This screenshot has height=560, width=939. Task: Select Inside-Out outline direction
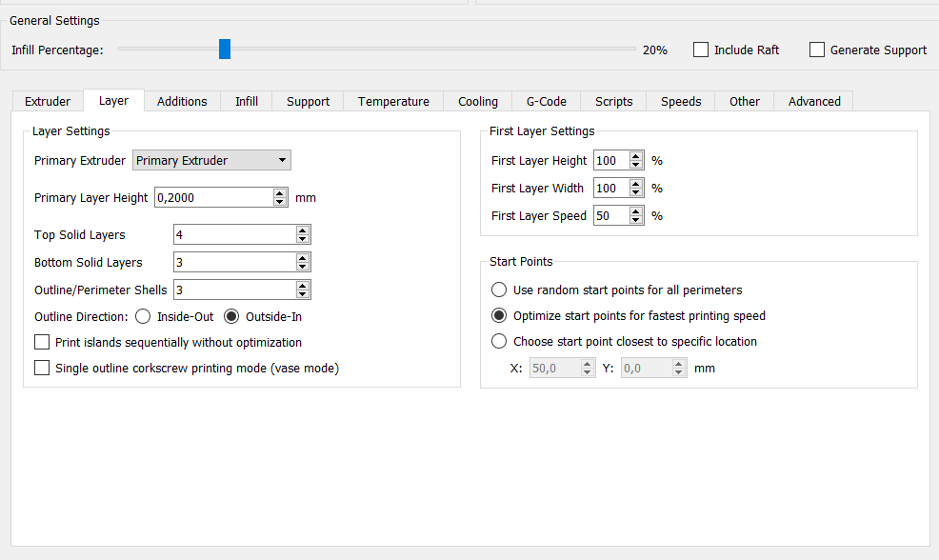point(143,316)
